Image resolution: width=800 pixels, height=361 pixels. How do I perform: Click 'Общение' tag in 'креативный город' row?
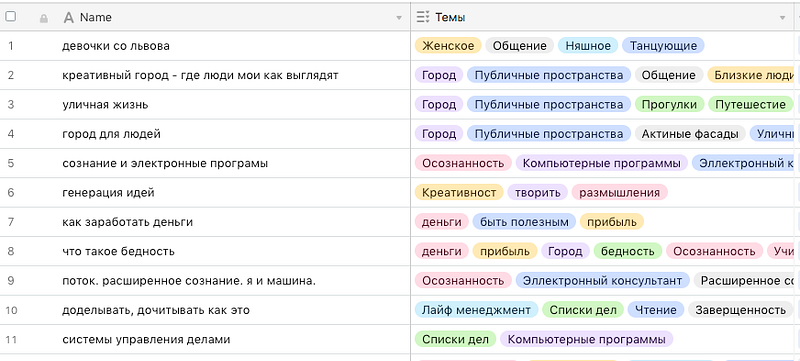(x=668, y=75)
